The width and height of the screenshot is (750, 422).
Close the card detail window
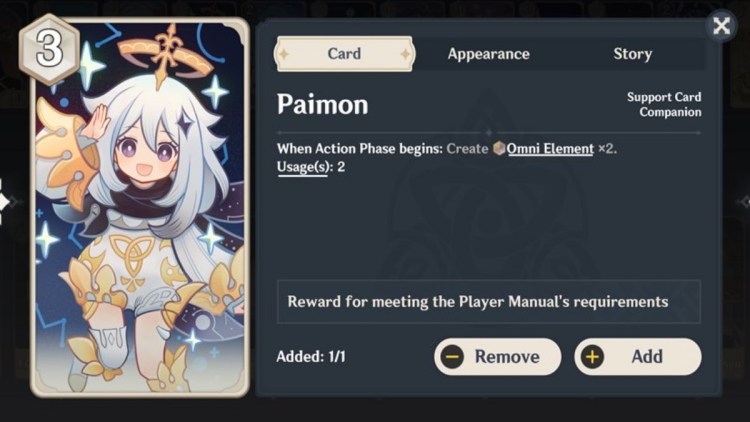pos(721,25)
